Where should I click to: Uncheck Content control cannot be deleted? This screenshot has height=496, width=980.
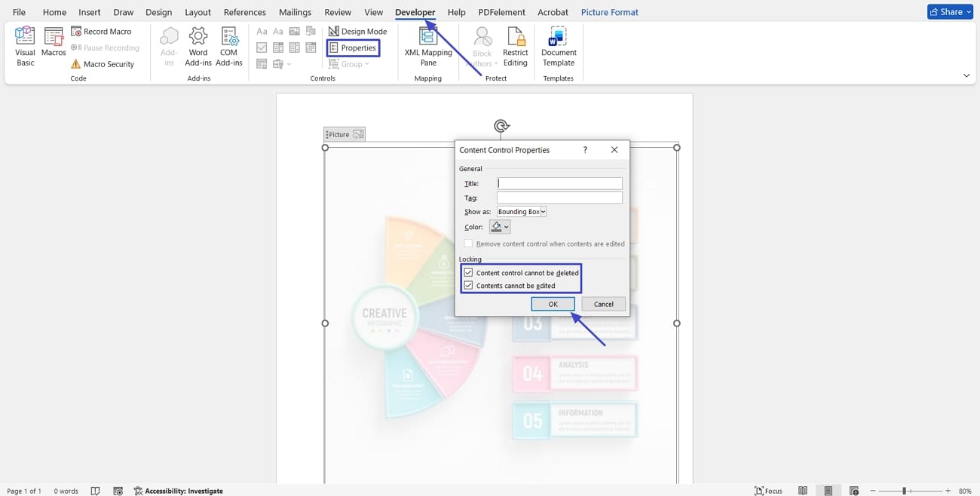coord(468,272)
